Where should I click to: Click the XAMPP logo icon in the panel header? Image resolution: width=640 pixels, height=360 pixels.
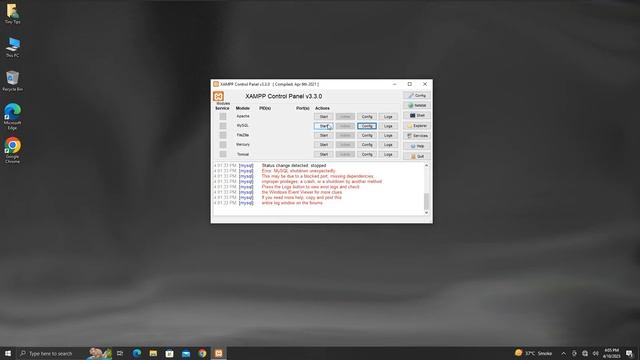(x=218, y=96)
